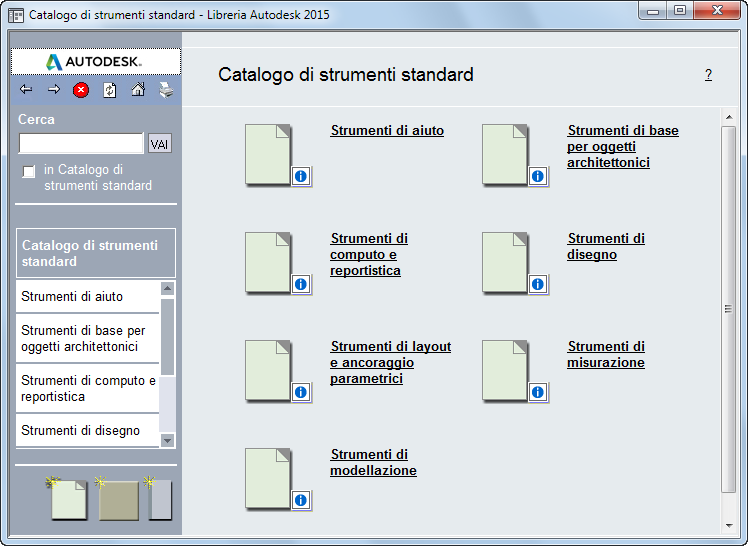Viewport: 748px width, 546px height.
Task: Open Strumenti di base per oggetti architettonici link
Action: (623, 146)
